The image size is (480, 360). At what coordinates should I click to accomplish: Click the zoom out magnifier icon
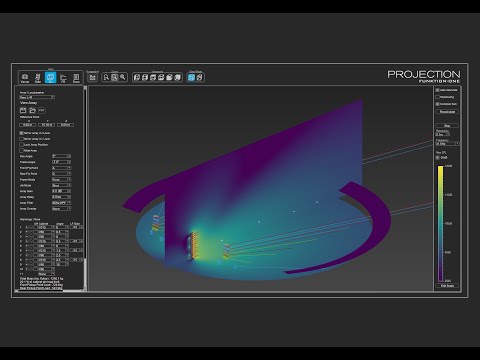pos(123,77)
